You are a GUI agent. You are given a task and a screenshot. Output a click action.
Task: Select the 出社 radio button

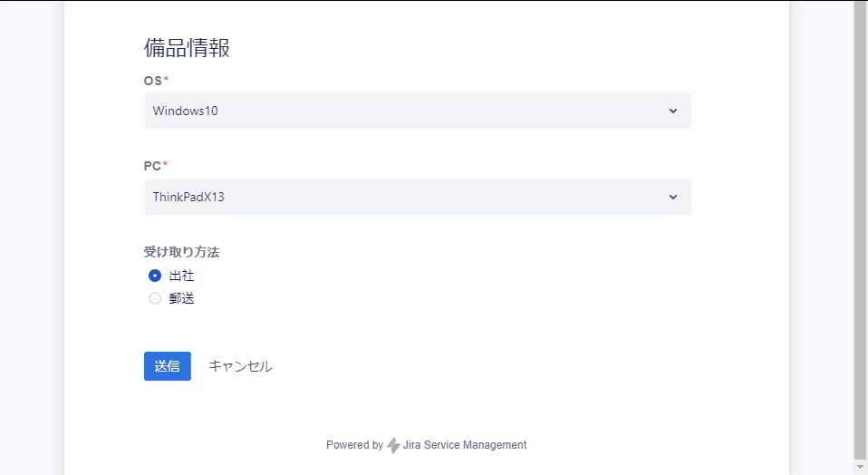coord(155,276)
